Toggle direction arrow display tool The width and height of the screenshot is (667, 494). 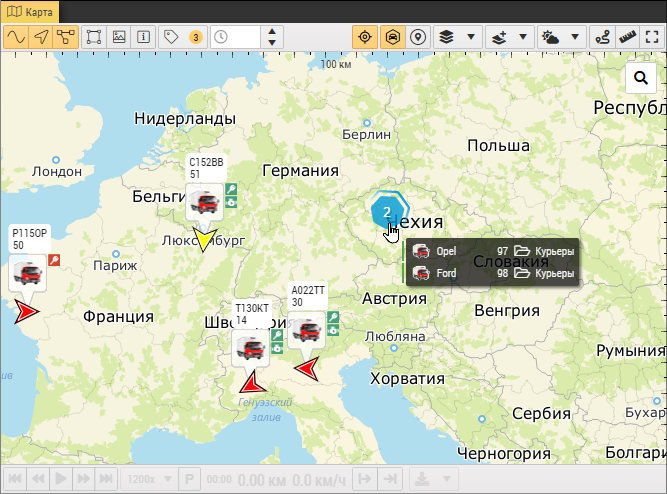41,37
